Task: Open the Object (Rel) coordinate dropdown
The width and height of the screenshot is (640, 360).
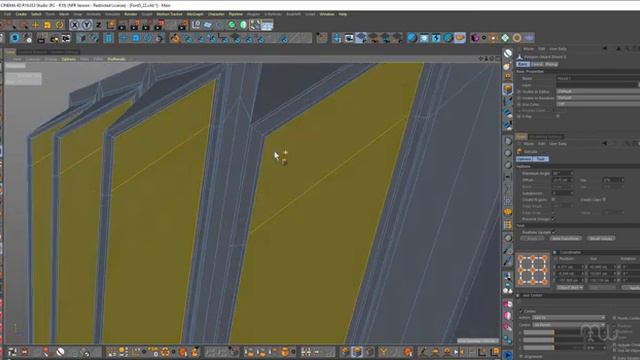Action: coord(570,288)
